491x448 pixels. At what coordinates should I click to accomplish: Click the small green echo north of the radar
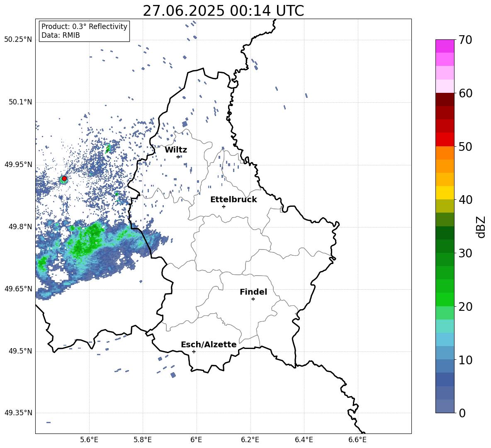(x=108, y=148)
